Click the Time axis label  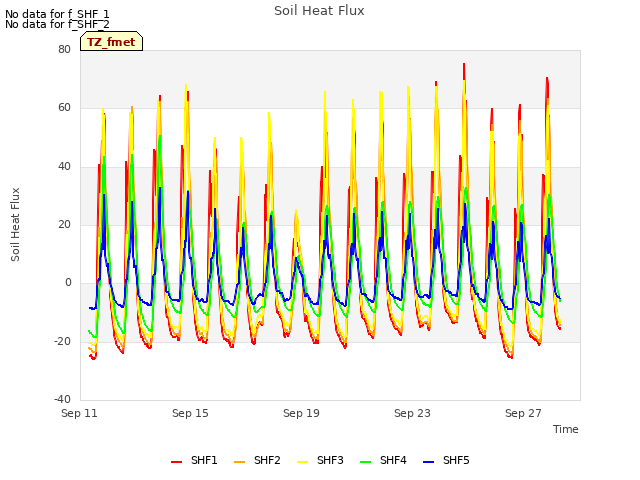(x=566, y=429)
